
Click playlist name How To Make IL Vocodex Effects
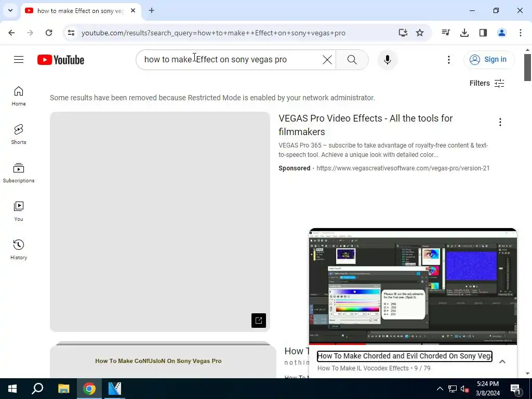click(363, 368)
